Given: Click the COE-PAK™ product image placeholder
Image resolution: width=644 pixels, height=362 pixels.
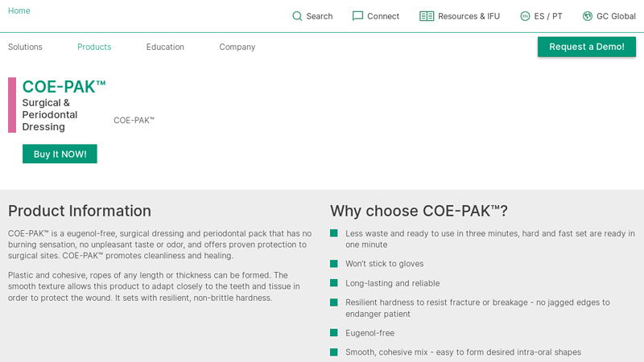Looking at the screenshot, I should coord(134,120).
